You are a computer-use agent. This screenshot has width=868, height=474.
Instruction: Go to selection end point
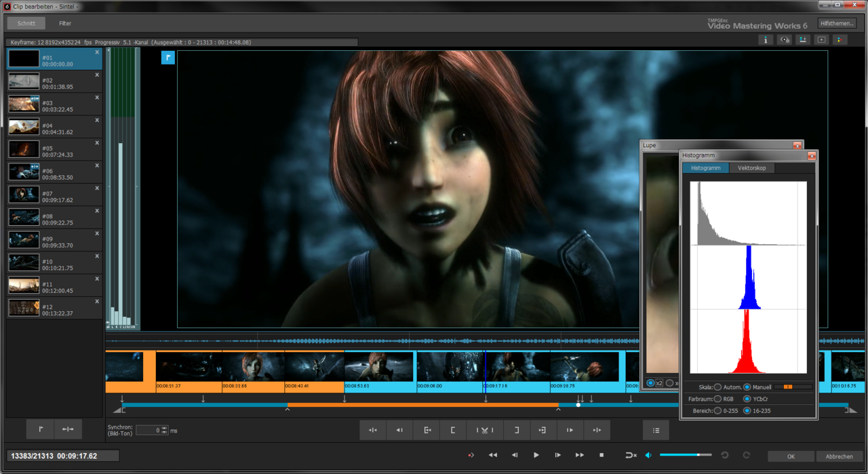(x=542, y=430)
